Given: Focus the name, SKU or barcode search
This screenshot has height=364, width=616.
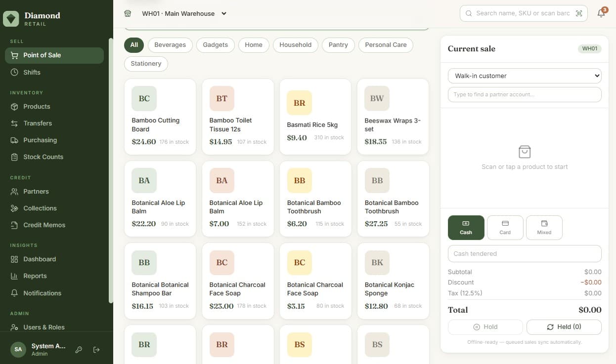Looking at the screenshot, I should 523,13.
